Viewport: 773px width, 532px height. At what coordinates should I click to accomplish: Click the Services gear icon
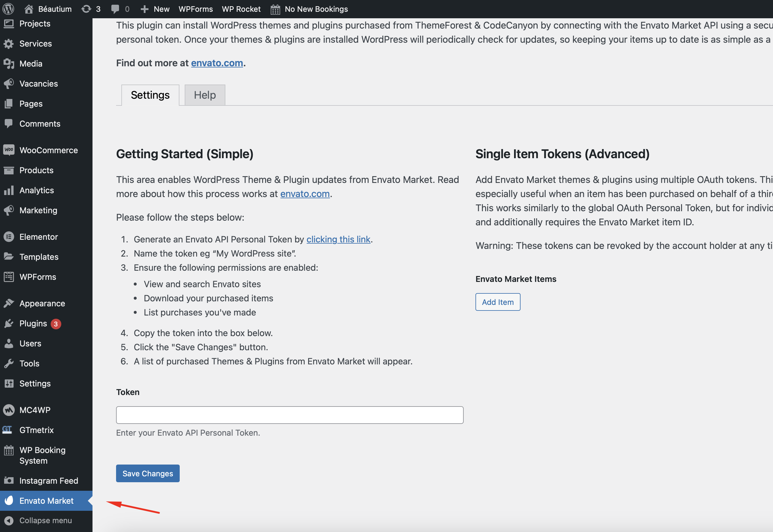point(9,44)
